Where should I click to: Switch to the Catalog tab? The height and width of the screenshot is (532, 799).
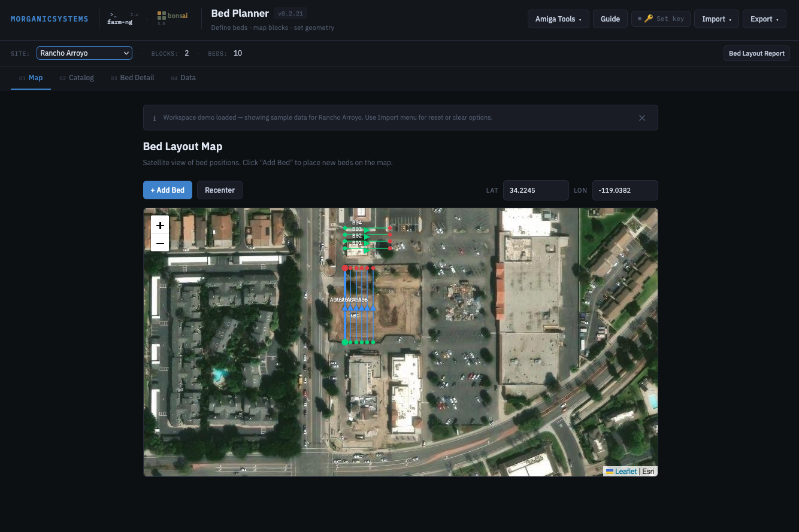coord(81,78)
